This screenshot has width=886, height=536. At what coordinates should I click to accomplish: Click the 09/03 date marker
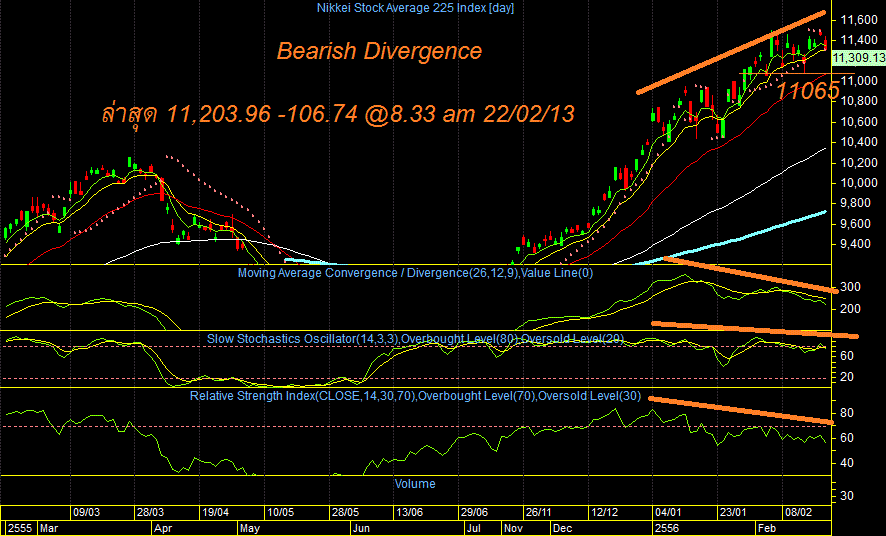click(86, 513)
